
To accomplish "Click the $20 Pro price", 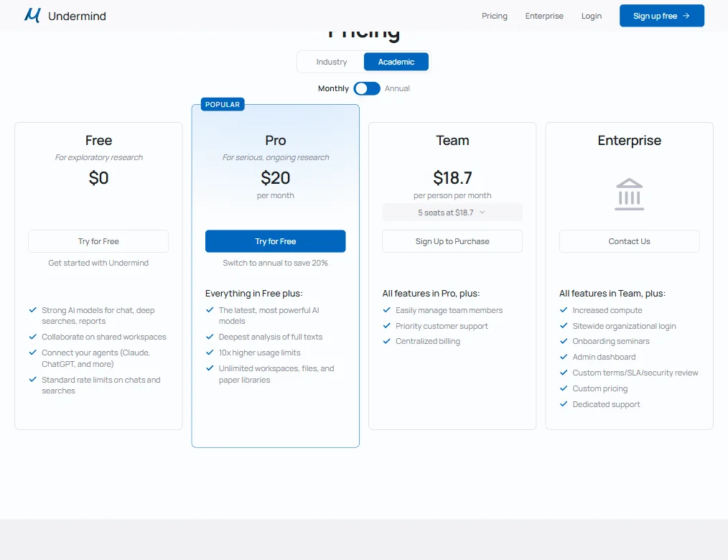I will 275,178.
